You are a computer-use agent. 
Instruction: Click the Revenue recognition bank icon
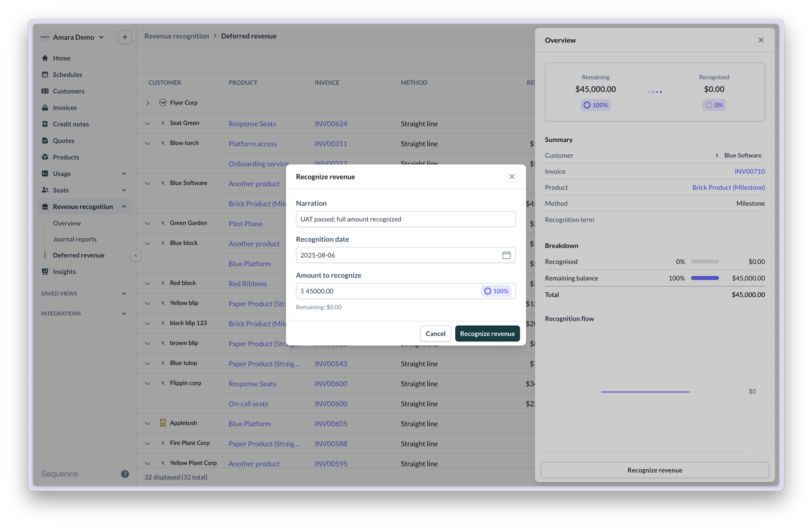tap(45, 207)
